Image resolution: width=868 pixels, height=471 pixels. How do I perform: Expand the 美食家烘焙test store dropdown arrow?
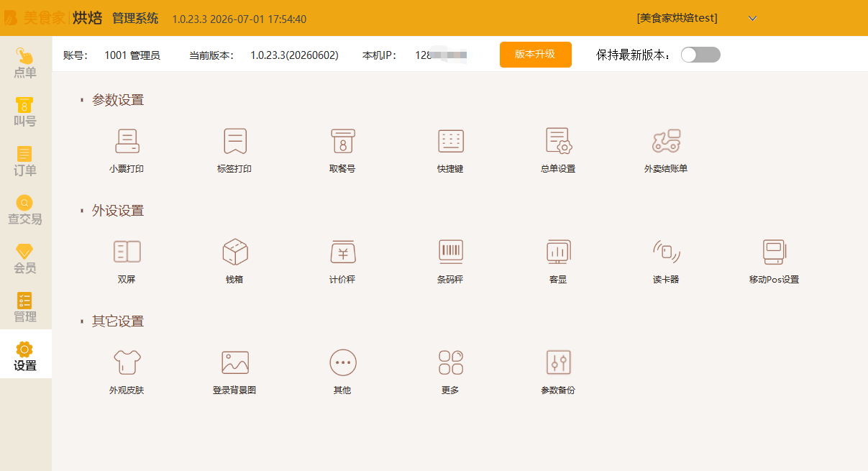click(752, 19)
